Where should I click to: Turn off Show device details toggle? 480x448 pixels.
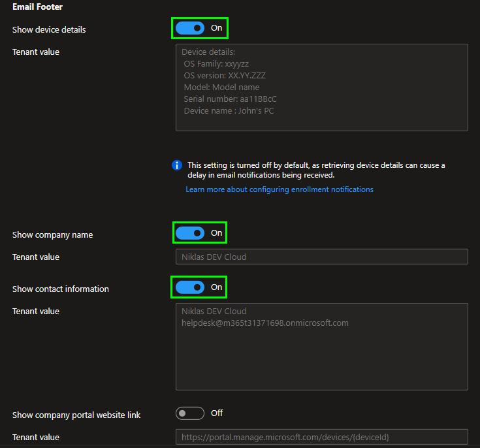(189, 28)
